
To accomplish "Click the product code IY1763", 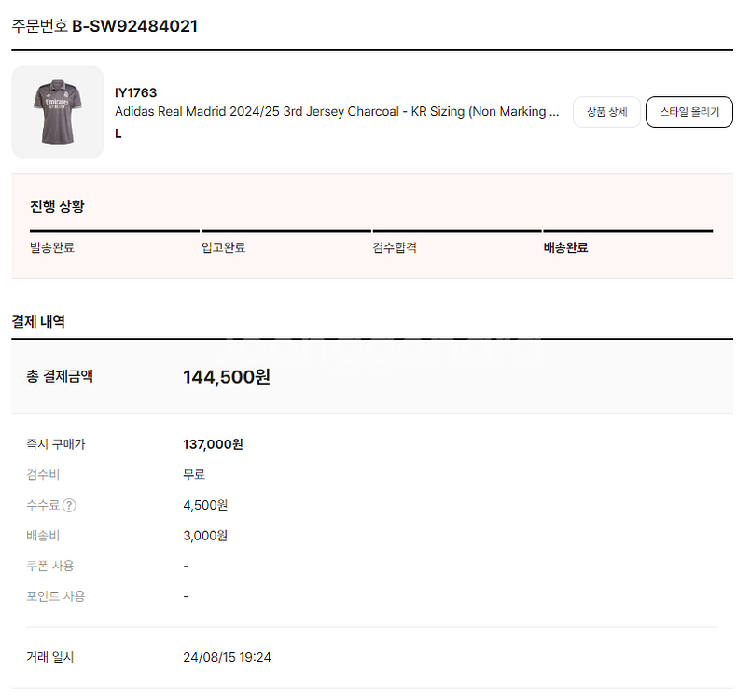I will pos(135,92).
